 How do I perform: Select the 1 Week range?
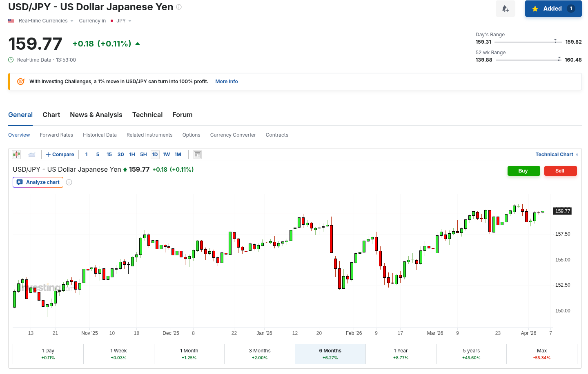119,354
